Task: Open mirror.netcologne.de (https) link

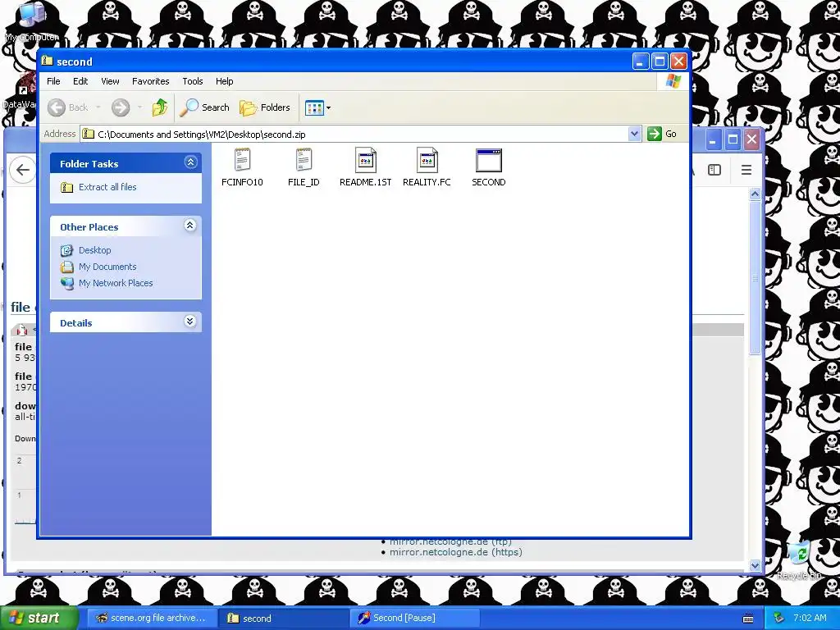Action: tap(455, 552)
